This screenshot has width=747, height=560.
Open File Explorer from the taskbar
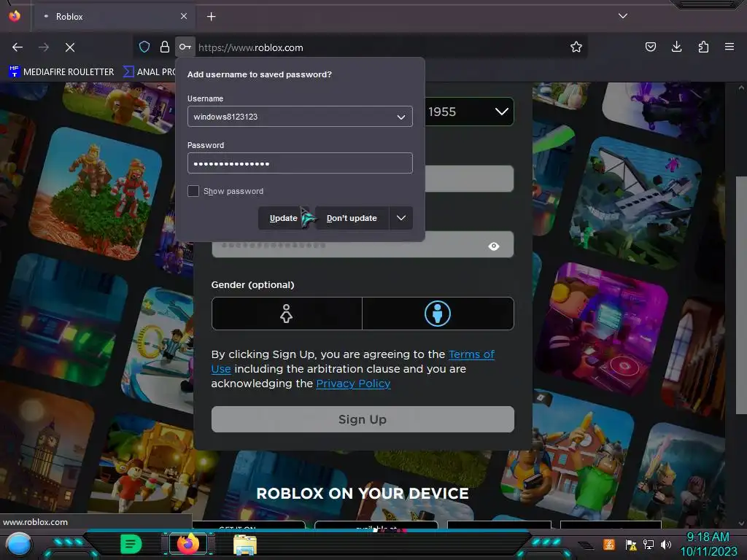[245, 544]
